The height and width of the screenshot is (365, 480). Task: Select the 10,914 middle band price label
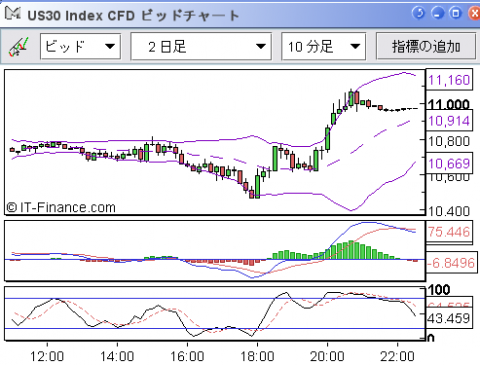point(449,121)
